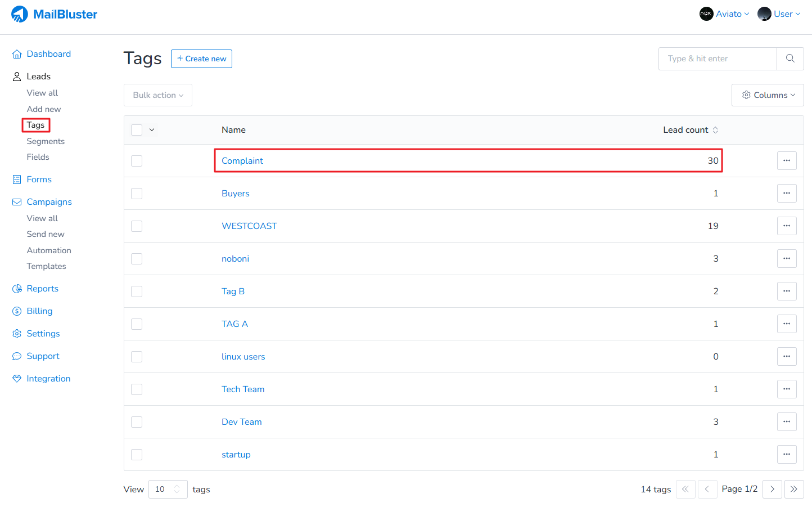Open the three-dots menu for Complaint tag
The image size is (812, 507).
click(x=787, y=161)
